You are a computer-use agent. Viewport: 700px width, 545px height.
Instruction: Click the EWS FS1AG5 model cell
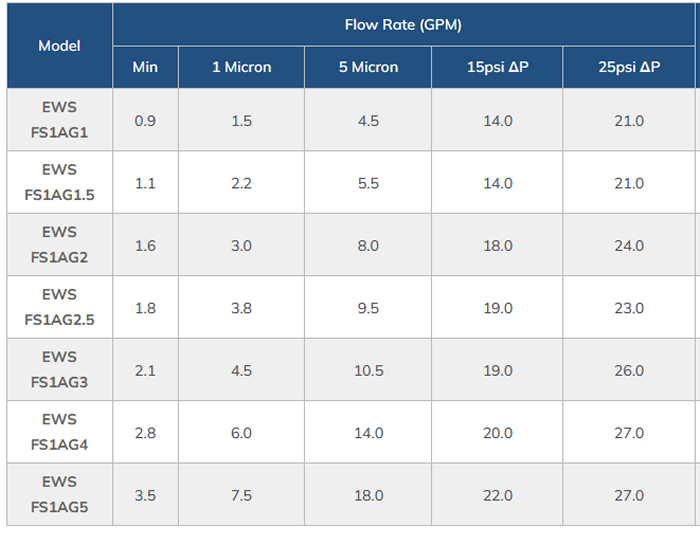(59, 495)
